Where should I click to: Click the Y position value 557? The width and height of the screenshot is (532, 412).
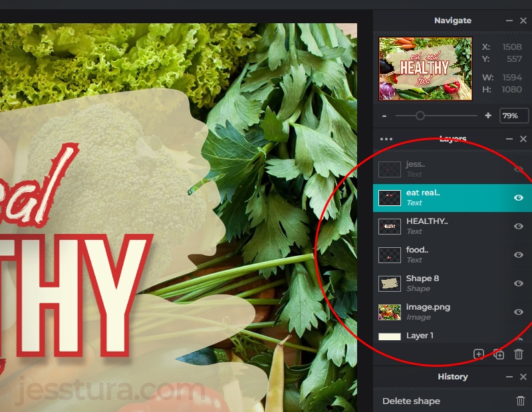(514, 59)
